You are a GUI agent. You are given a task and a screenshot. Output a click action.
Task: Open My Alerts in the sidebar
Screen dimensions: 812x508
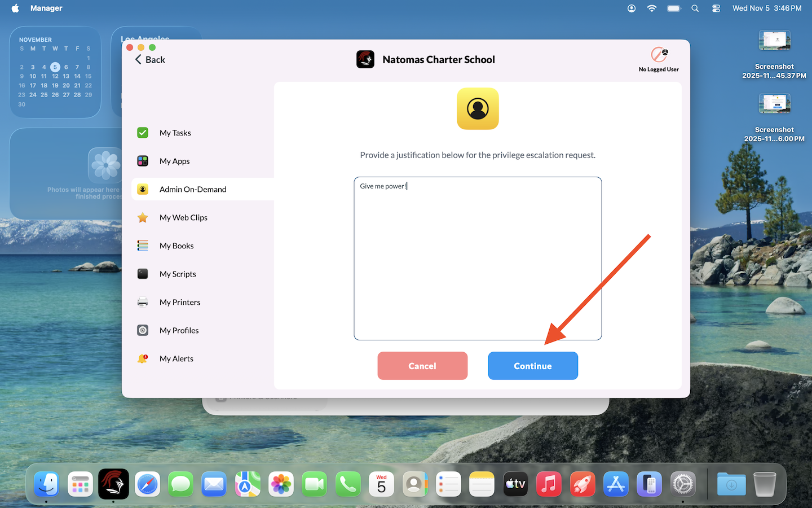click(202, 358)
